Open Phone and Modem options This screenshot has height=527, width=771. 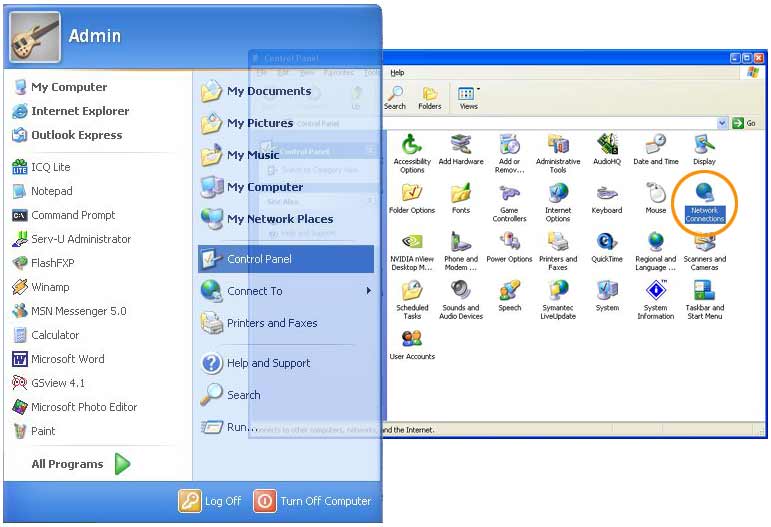461,251
